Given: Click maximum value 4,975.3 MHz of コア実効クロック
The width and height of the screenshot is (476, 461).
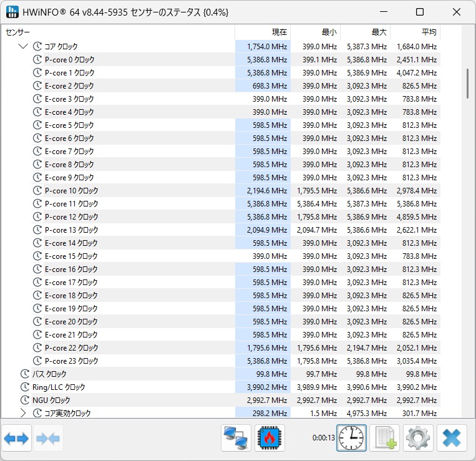Looking at the screenshot, I should [x=367, y=414].
